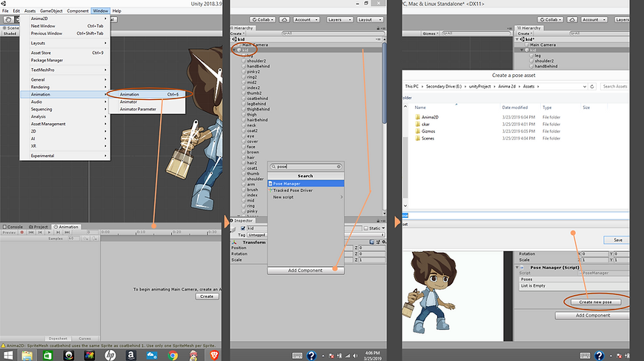Jump to last keyframe in Animation window
Viewport: 644px width, 361px height.
[x=67, y=232]
